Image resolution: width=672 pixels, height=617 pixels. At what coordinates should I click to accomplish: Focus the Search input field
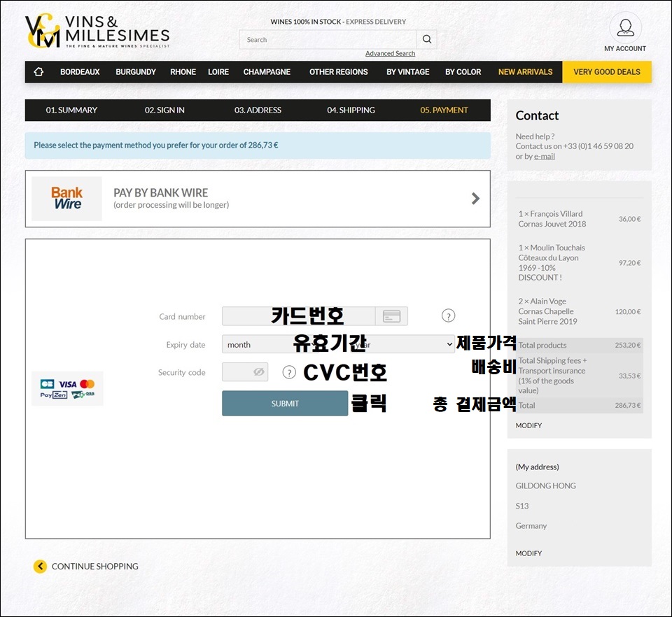click(x=328, y=39)
